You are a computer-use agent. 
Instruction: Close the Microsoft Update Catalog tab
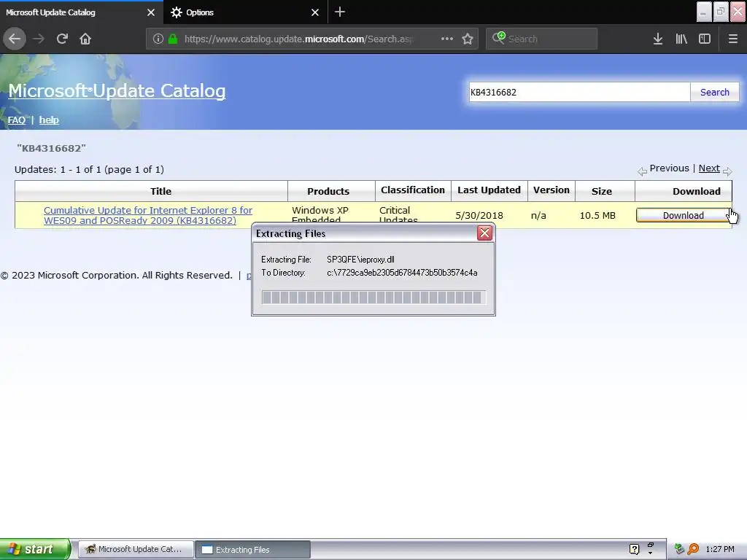tap(151, 12)
